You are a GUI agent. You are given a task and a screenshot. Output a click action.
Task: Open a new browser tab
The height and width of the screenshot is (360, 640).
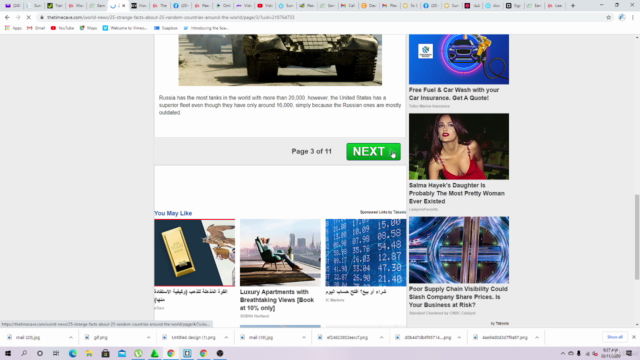(x=573, y=6)
